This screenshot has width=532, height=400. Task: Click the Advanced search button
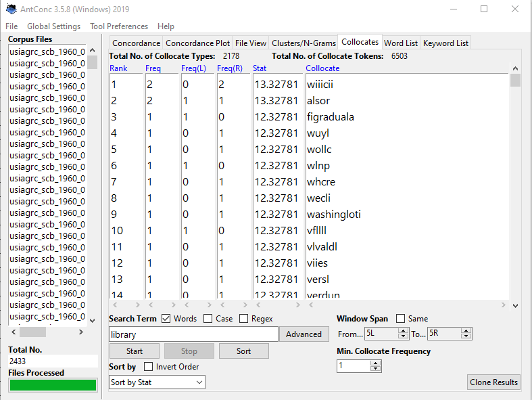click(x=304, y=334)
